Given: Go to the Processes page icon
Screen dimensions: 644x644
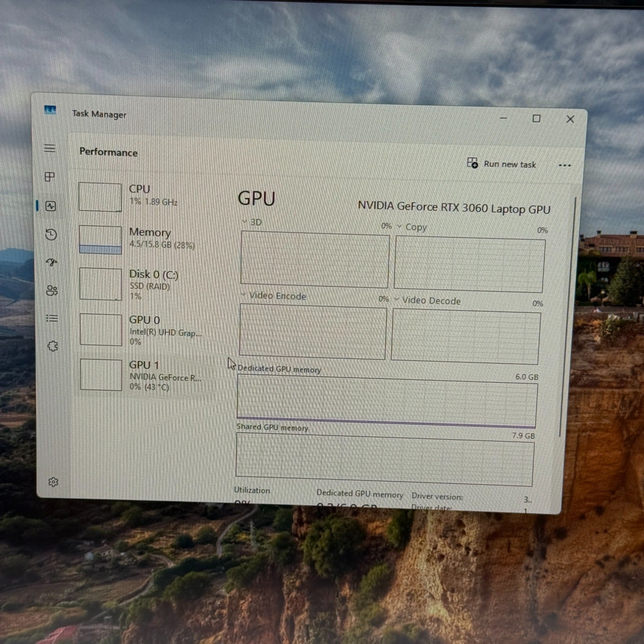Looking at the screenshot, I should point(50,177).
